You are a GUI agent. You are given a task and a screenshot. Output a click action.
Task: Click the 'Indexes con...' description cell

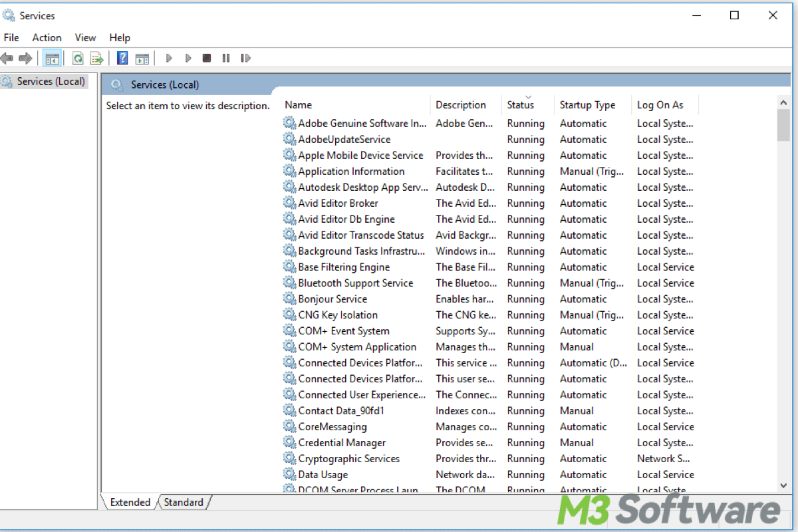[465, 410]
